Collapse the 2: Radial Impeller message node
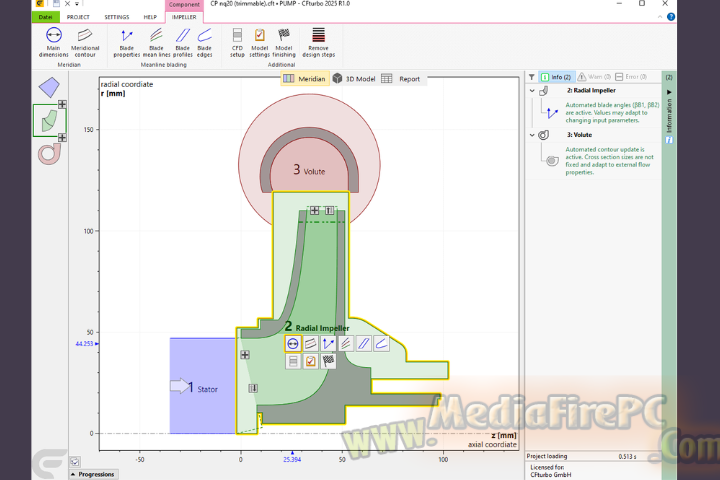The height and width of the screenshot is (480, 720). click(532, 90)
